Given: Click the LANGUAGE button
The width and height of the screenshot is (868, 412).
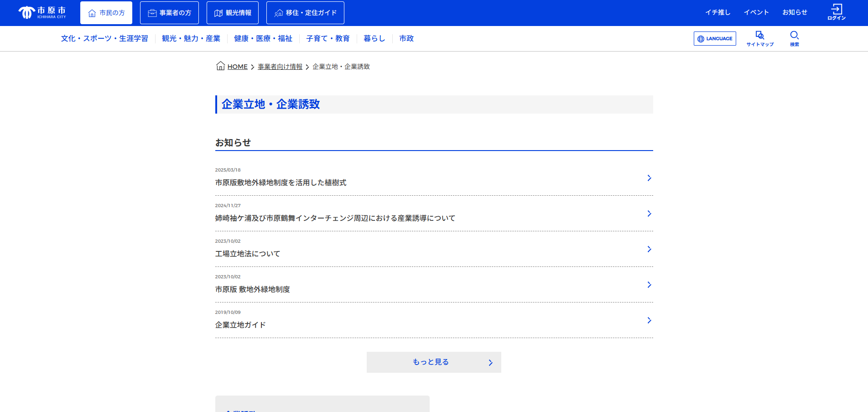Looking at the screenshot, I should [x=715, y=38].
